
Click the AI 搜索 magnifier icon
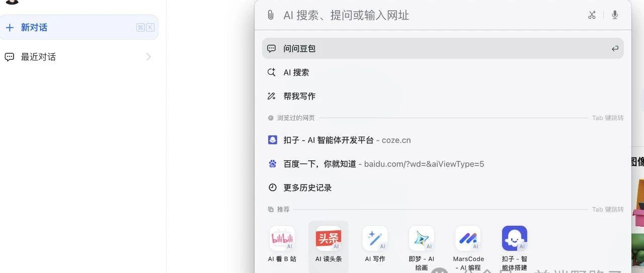[272, 72]
